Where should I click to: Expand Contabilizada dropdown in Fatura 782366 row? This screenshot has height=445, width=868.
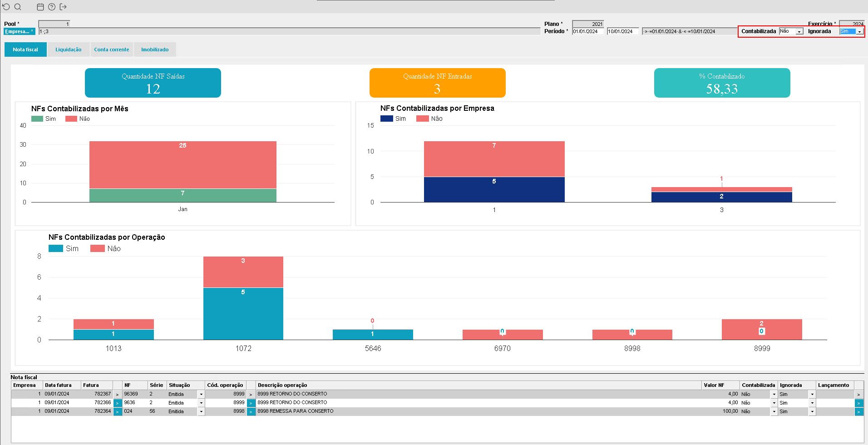pyautogui.click(x=774, y=403)
